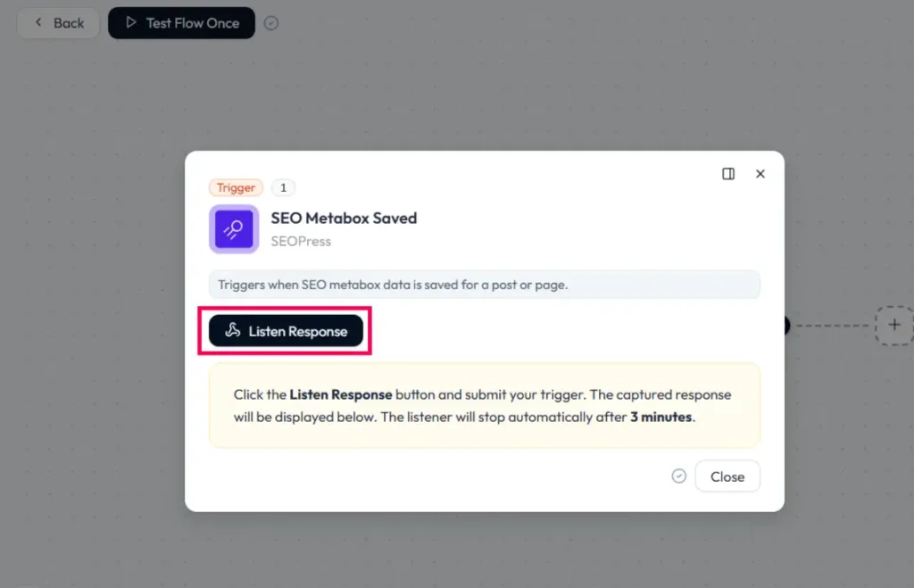Click the SEOPress subtitle text

tap(301, 241)
